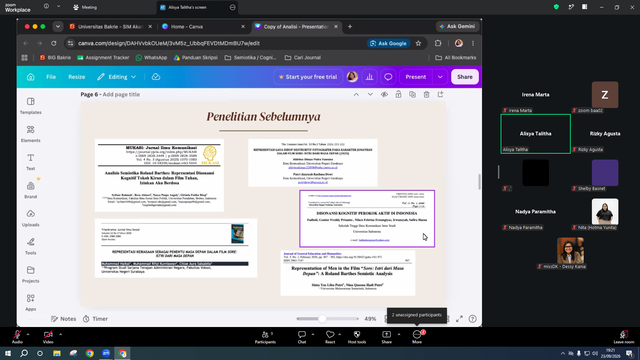640x360 pixels.
Task: Hide page 6 with eye icon
Action: (384, 94)
